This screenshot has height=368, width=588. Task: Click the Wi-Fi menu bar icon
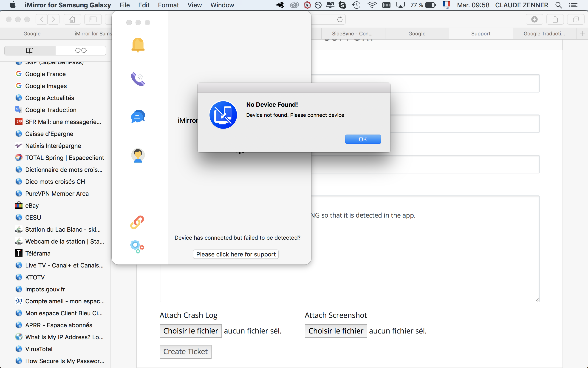point(372,5)
